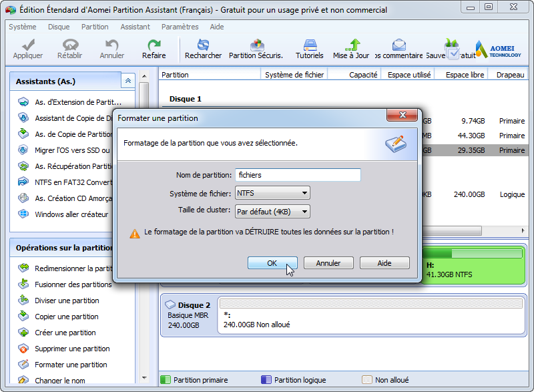Sort by Capacité column header
The width and height of the screenshot is (534, 392).
(x=354, y=75)
